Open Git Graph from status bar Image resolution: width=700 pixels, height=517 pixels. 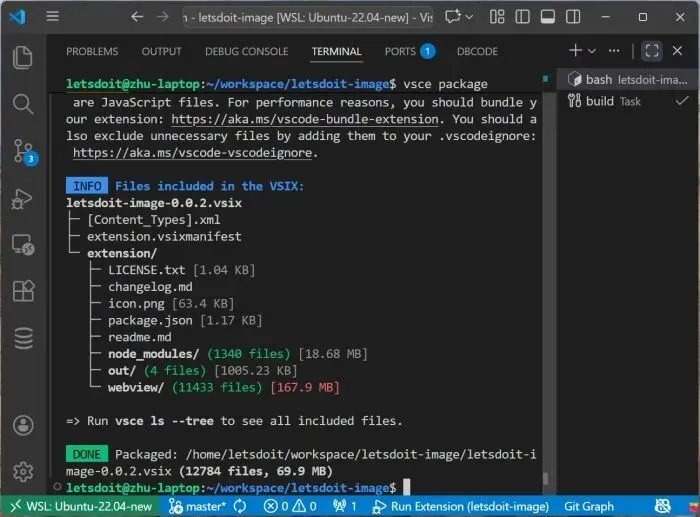pos(589,506)
